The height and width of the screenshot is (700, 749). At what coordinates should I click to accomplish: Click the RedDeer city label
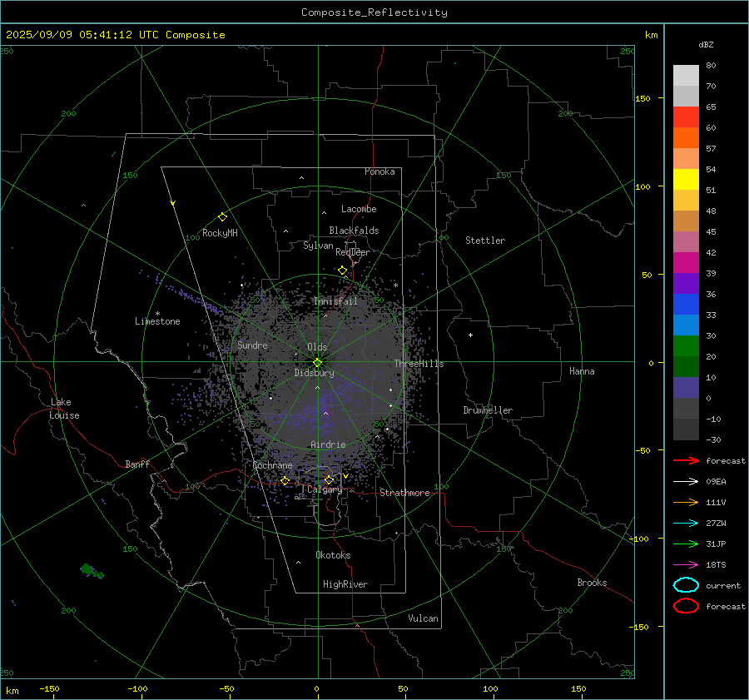point(353,252)
